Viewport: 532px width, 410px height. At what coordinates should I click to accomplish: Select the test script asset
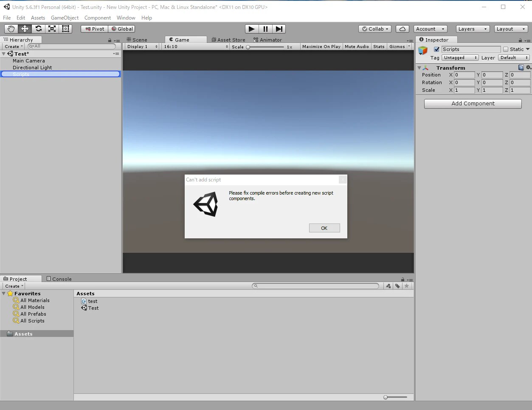pos(90,301)
